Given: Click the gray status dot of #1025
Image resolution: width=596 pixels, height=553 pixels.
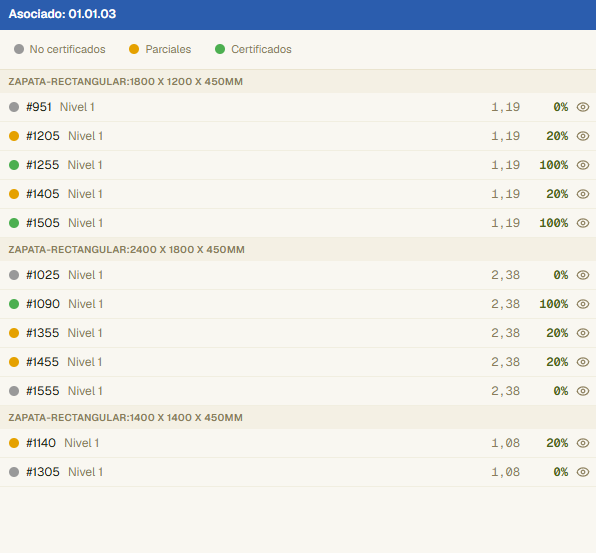Looking at the screenshot, I should pos(14,275).
